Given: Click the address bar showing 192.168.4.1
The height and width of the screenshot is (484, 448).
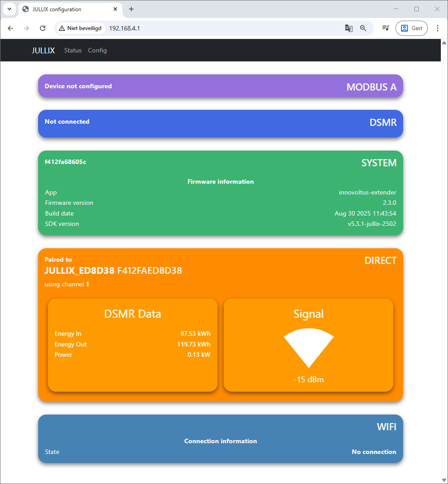Looking at the screenshot, I should click(215, 28).
